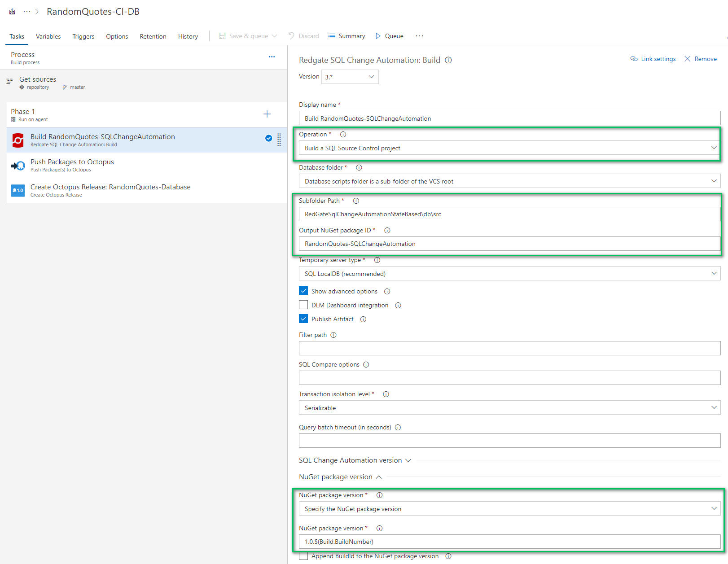Click the Queue button
The width and height of the screenshot is (728, 564).
click(389, 36)
